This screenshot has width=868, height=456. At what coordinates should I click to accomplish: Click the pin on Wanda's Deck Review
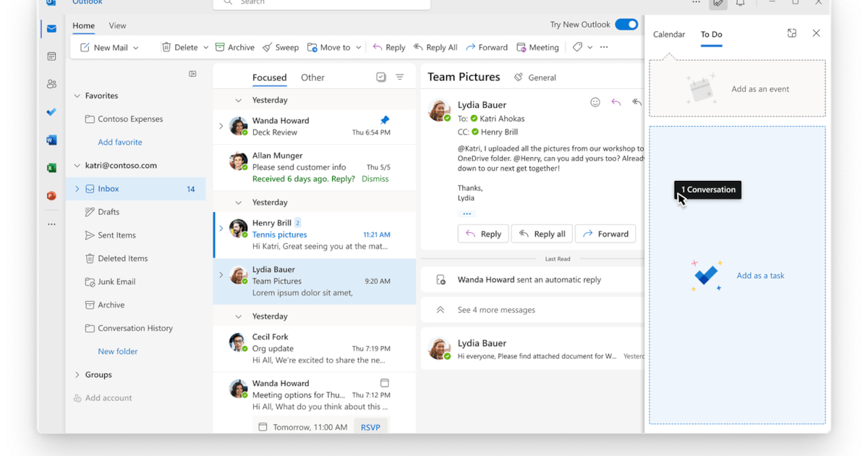pyautogui.click(x=385, y=120)
